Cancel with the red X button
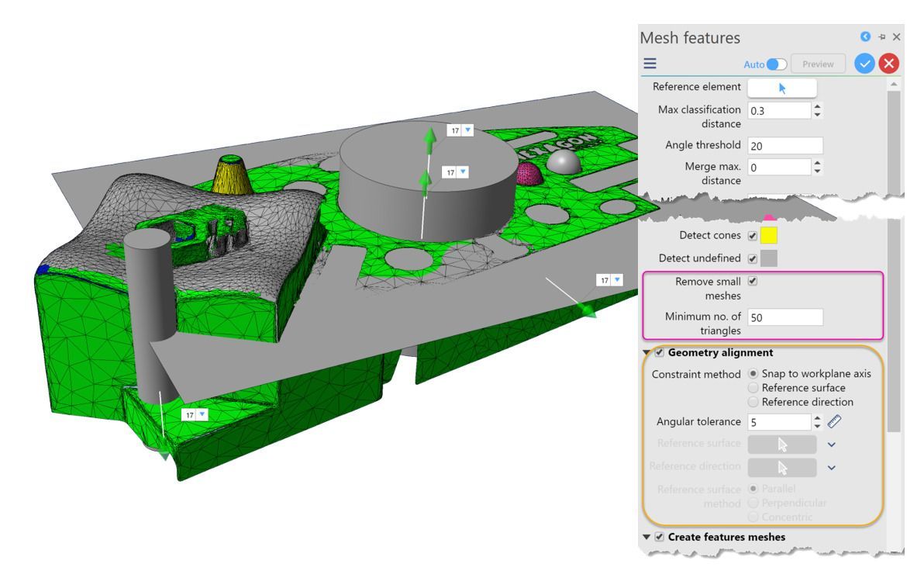The width and height of the screenshot is (924, 578). pos(888,64)
